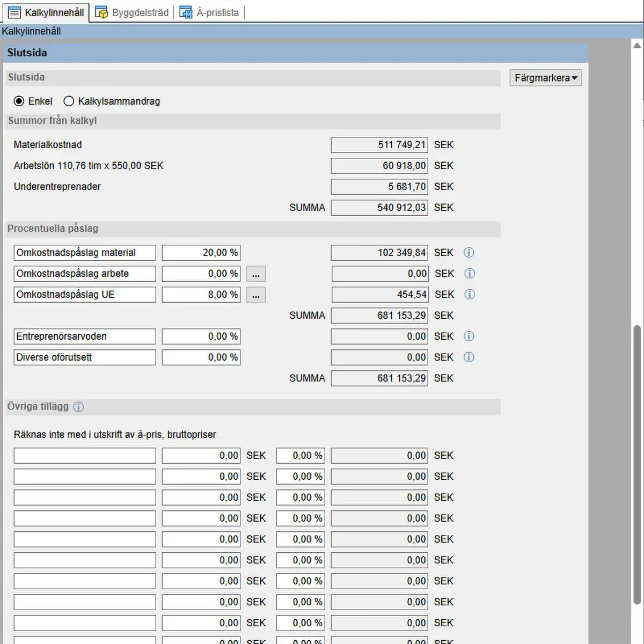The height and width of the screenshot is (644, 644).
Task: Click info icon for Omkostnadspåslag material
Action: pos(469,252)
